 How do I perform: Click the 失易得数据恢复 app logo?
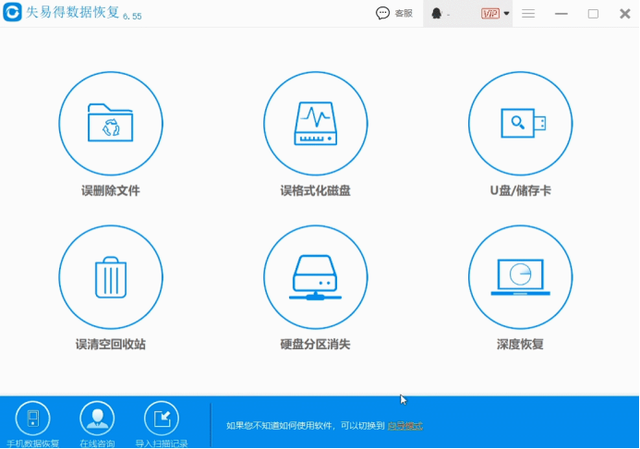pyautogui.click(x=12, y=12)
